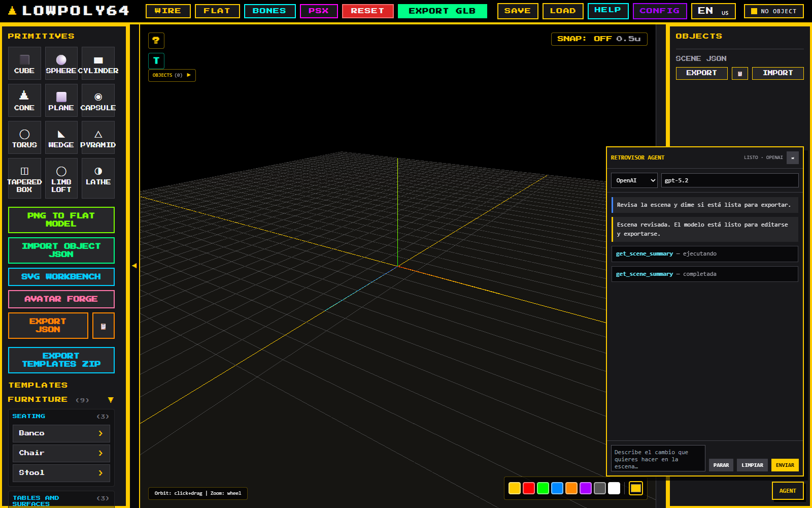The image size is (812, 508).
Task: Click the agent message text area
Action: pyautogui.click(x=658, y=459)
